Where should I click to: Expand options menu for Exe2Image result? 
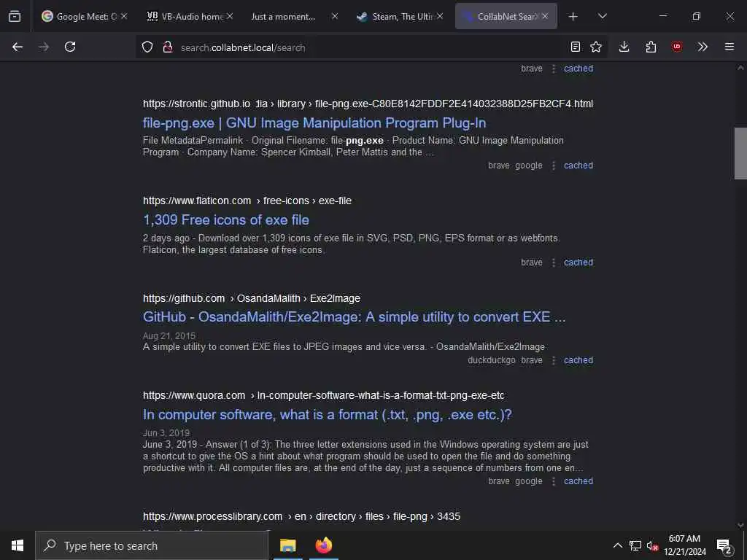(x=554, y=360)
